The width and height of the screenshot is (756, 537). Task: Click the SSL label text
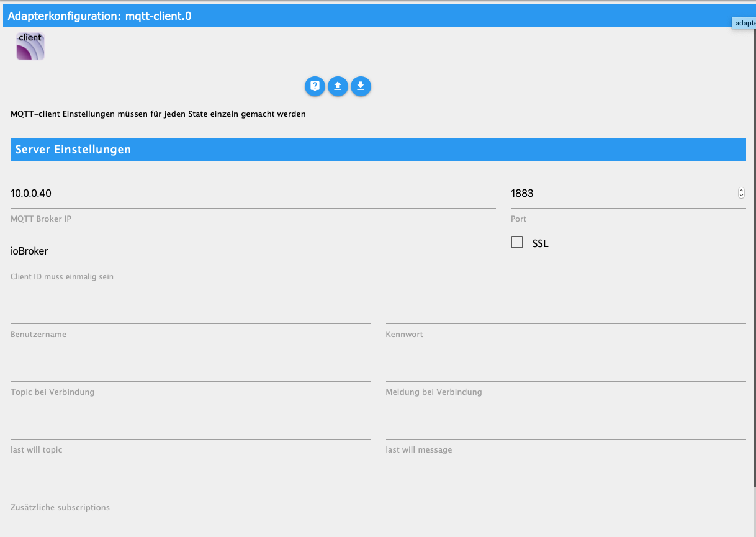tap(540, 243)
